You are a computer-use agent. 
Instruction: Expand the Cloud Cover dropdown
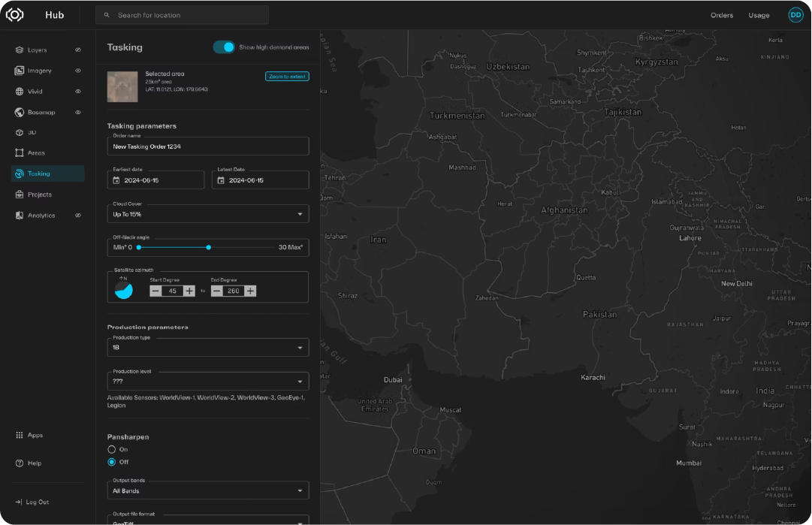pyautogui.click(x=300, y=215)
